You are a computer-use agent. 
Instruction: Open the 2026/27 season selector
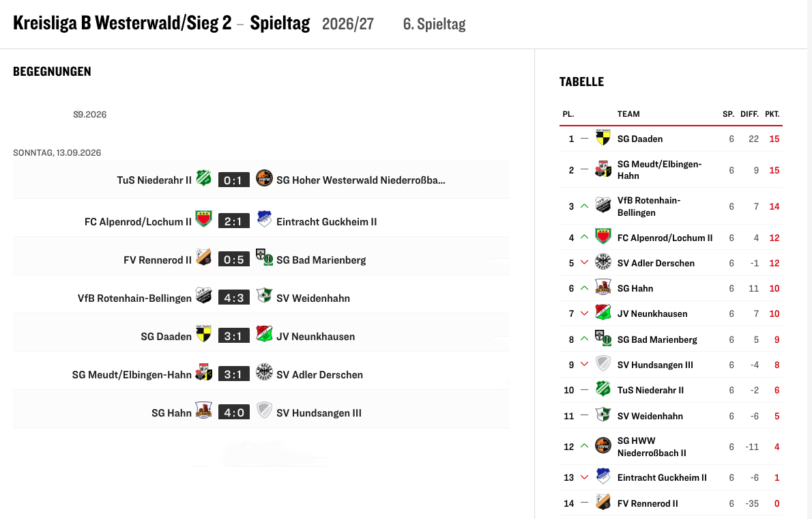pyautogui.click(x=348, y=24)
